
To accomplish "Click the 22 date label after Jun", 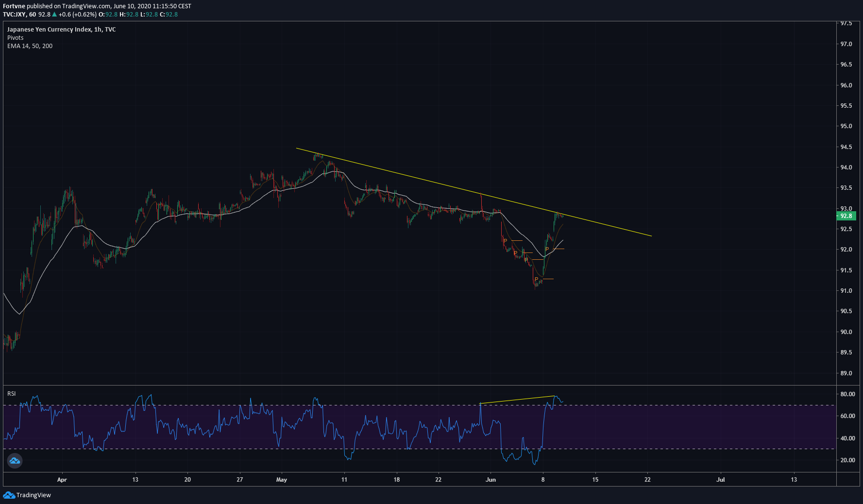I will pos(647,480).
